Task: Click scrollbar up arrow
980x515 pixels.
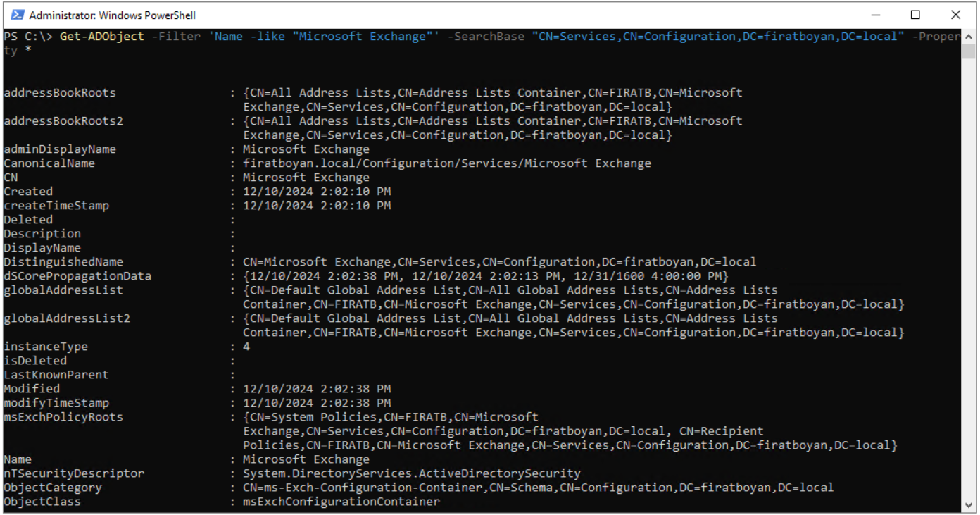Action: [x=969, y=36]
